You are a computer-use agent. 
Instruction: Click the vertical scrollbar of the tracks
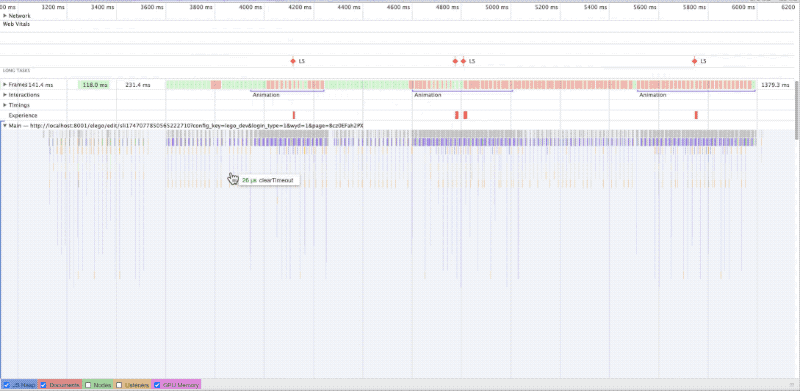[797, 110]
